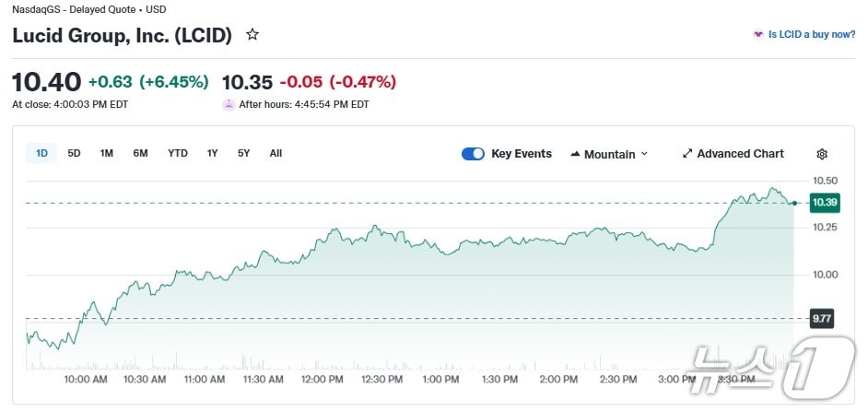Show All-time price history

pos(276,153)
